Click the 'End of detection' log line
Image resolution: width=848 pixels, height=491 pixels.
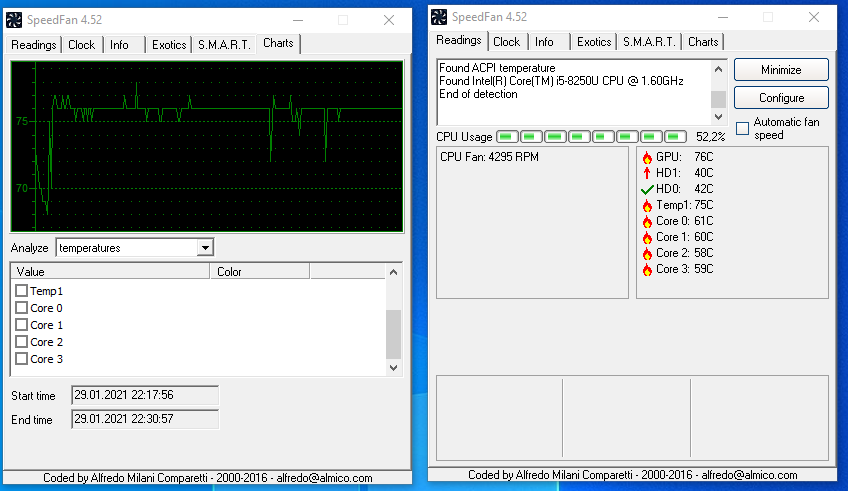tap(478, 94)
